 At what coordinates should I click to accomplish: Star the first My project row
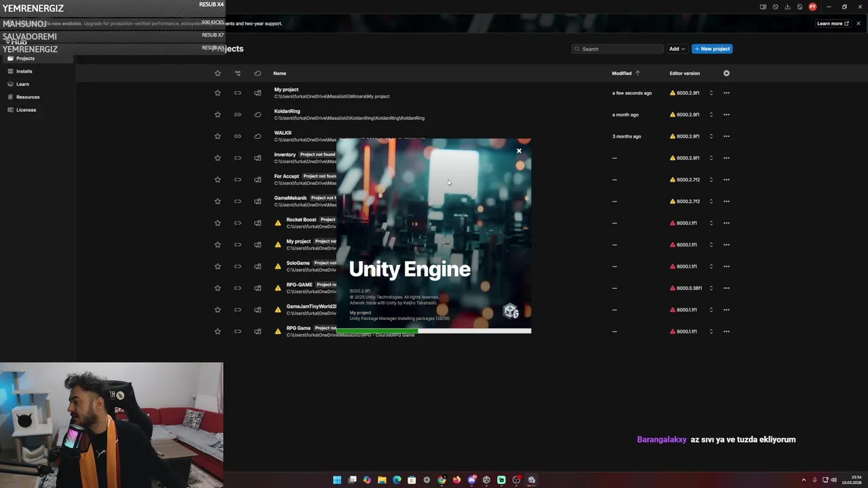pos(218,93)
